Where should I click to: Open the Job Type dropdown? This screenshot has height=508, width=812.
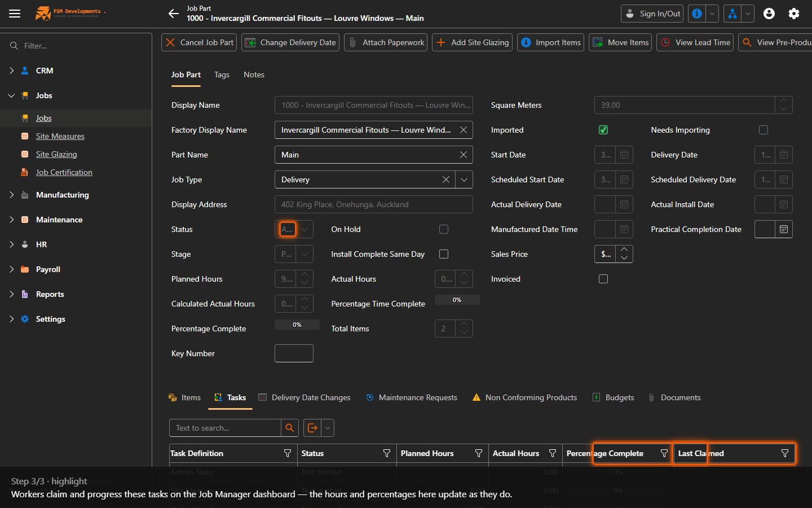point(464,179)
